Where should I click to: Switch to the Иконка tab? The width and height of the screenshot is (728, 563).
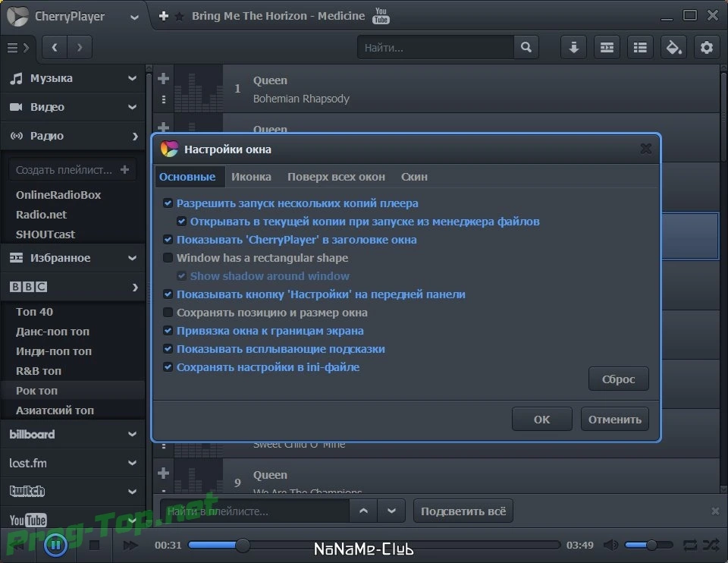click(x=251, y=177)
